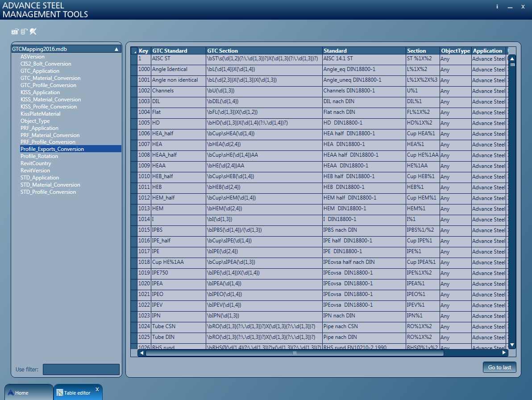The width and height of the screenshot is (532, 400).
Task: Click the ObjectType column header
Action: [x=456, y=50]
